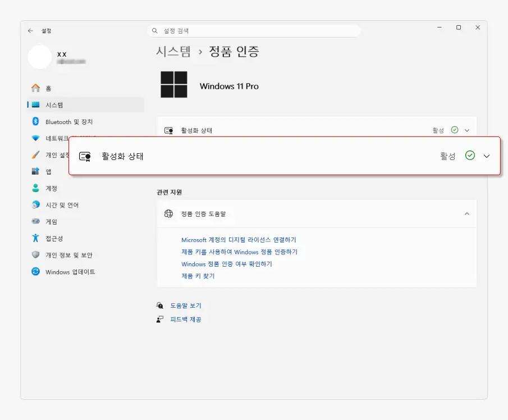This screenshot has height=420, width=508.
Task: Focus the 설정 검색 search field
Action: [254, 31]
